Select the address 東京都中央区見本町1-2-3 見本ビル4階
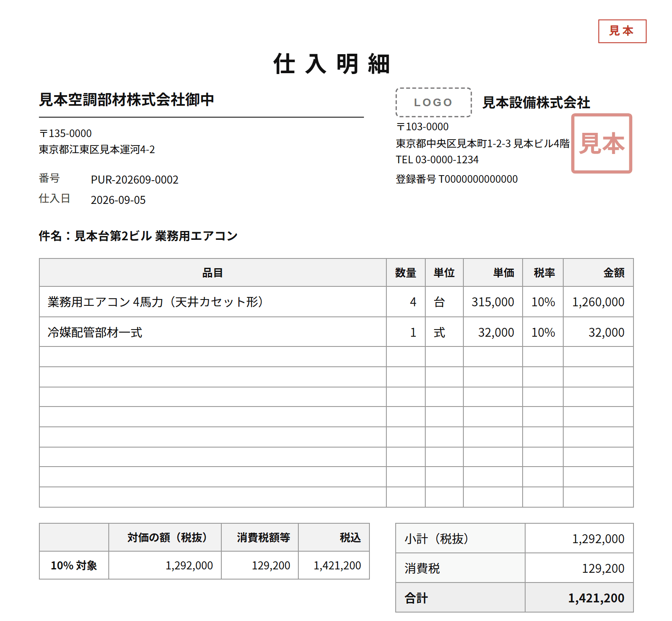The height and width of the screenshot is (621, 672). pos(483,143)
